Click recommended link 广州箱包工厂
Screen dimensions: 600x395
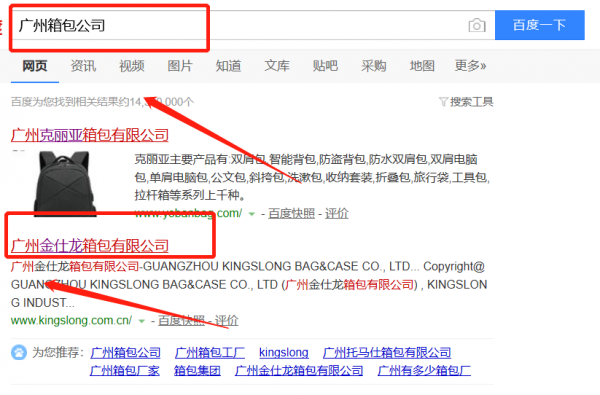coord(210,353)
